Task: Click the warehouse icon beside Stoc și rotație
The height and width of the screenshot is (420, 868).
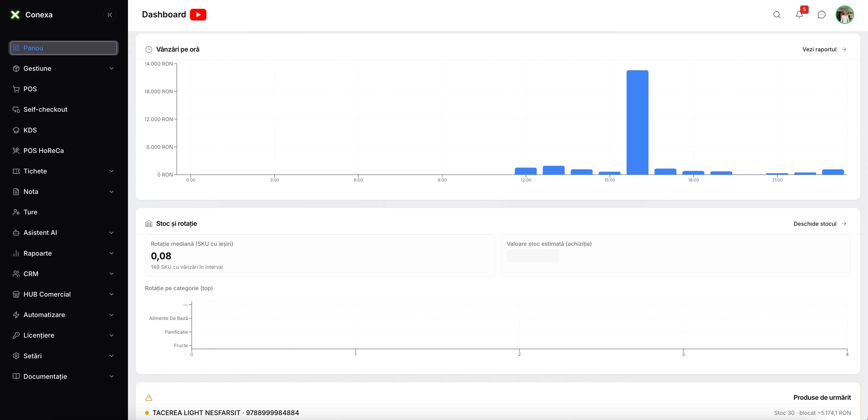Action: point(149,224)
